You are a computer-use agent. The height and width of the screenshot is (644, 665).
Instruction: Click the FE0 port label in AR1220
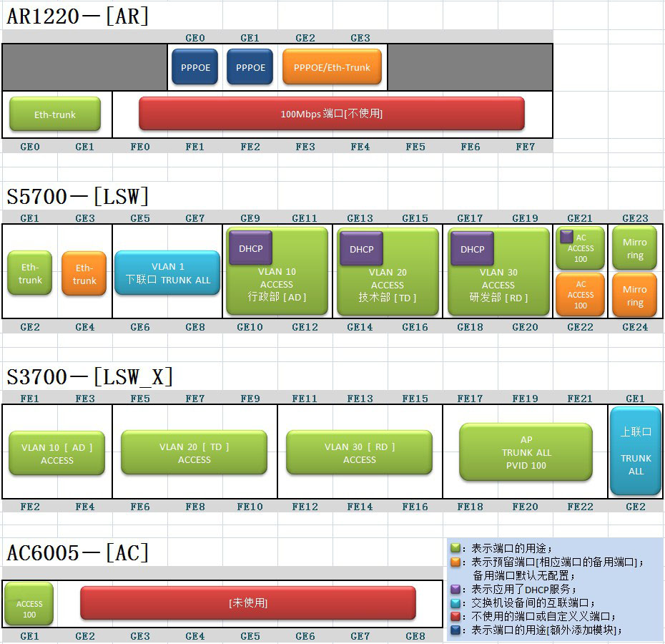pos(140,147)
